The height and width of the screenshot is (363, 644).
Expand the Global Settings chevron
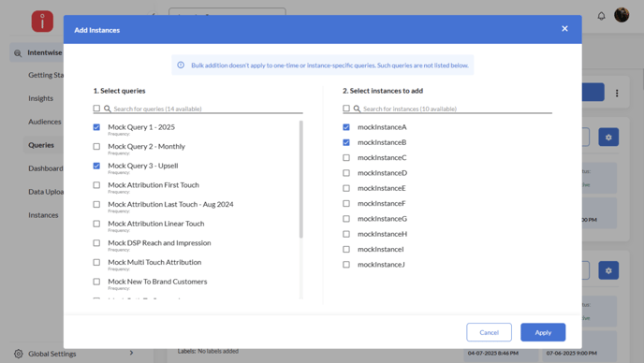[x=131, y=353]
